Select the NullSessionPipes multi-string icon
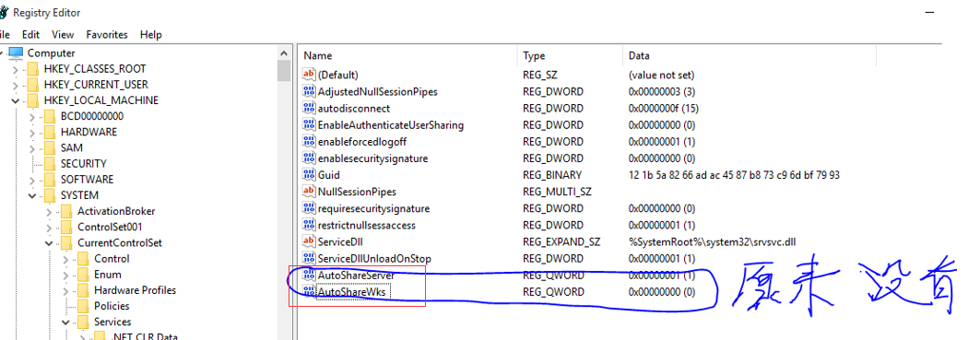The height and width of the screenshot is (340, 980). (x=309, y=192)
